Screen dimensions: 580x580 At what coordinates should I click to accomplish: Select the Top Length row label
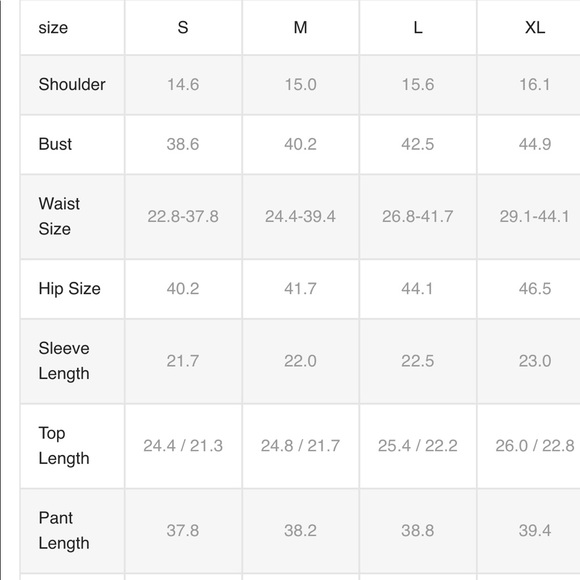(x=64, y=446)
